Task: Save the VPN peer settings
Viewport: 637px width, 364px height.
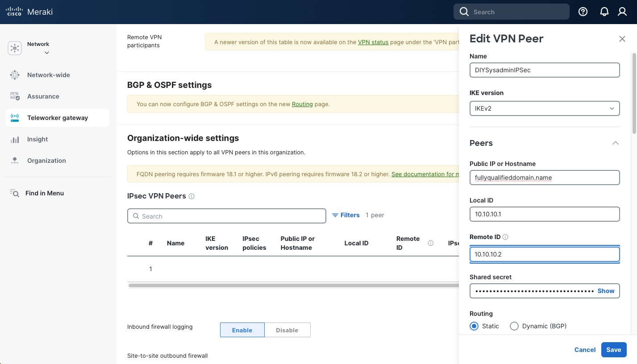Action: pos(613,350)
